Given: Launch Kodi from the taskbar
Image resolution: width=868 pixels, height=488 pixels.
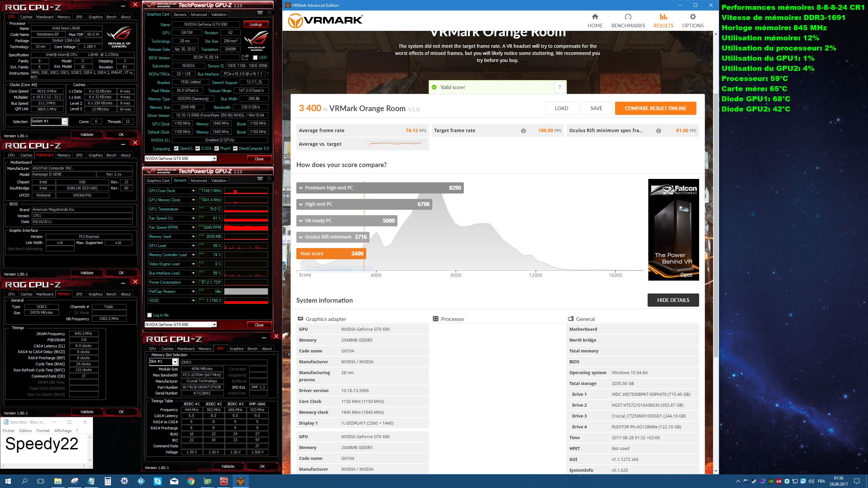Looking at the screenshot, I should pyautogui.click(x=141, y=481).
